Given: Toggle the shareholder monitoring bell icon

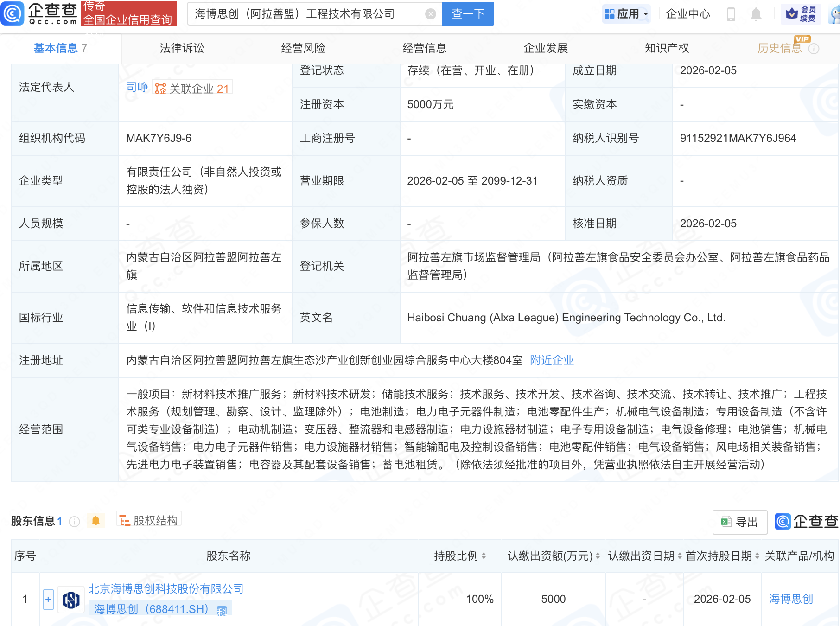Looking at the screenshot, I should click(x=95, y=521).
